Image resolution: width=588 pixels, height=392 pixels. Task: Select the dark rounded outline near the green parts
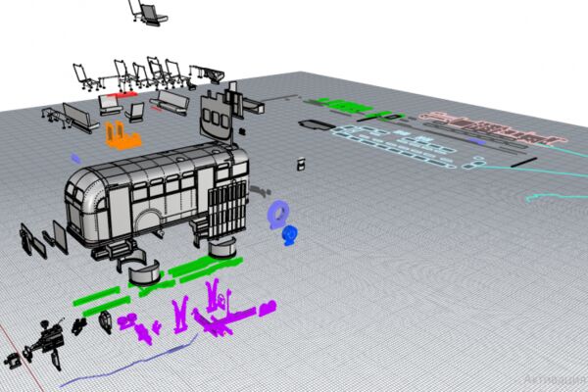pos(317,125)
